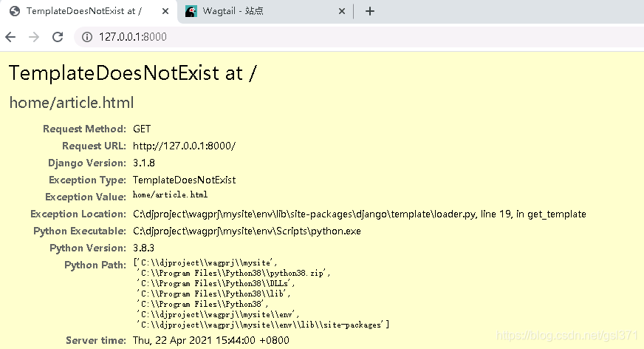This screenshot has height=349, width=644.
Task: Reload the page with the refresh icon
Action: coord(58,37)
